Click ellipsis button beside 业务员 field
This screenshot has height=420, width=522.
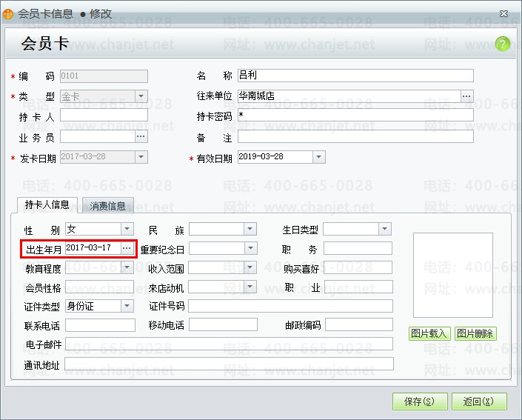click(141, 137)
